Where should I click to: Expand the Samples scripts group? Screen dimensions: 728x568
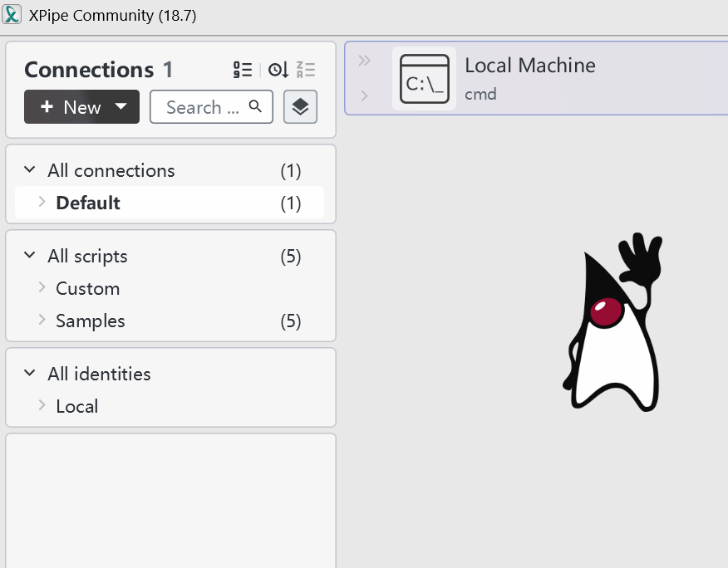pyautogui.click(x=42, y=321)
